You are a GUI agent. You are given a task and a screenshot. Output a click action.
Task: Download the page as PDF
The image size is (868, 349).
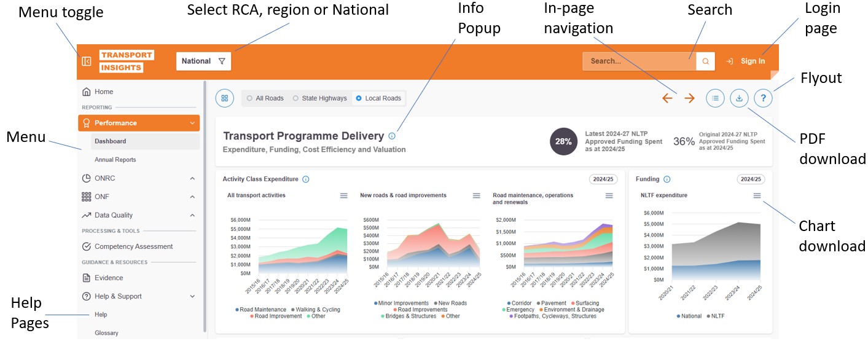coord(739,98)
